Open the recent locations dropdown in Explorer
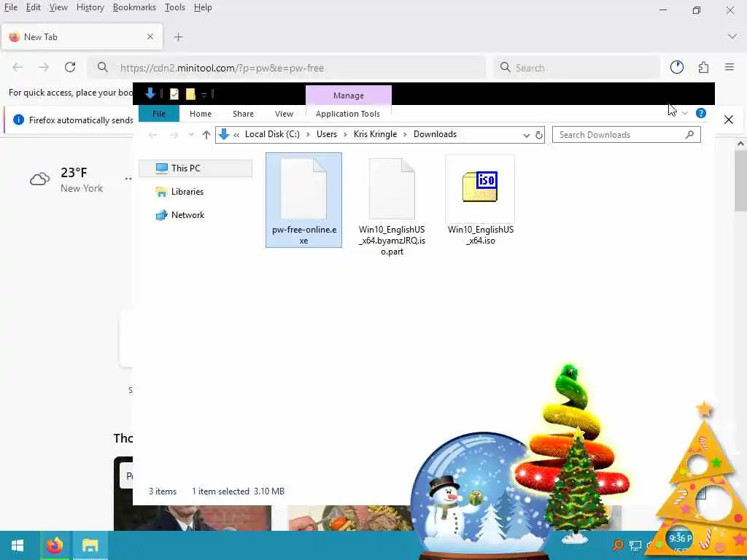Viewport: 747px width, 560px height. point(191,135)
